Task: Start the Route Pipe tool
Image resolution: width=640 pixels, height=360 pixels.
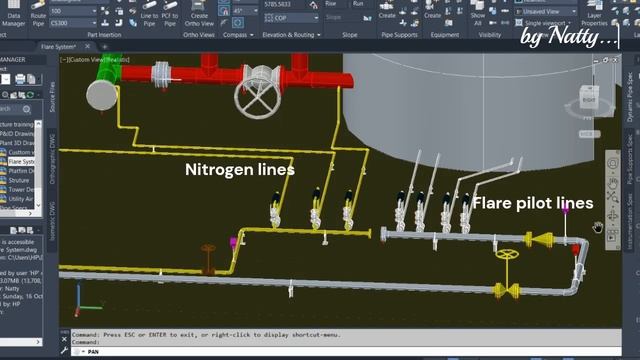Action: click(x=38, y=13)
